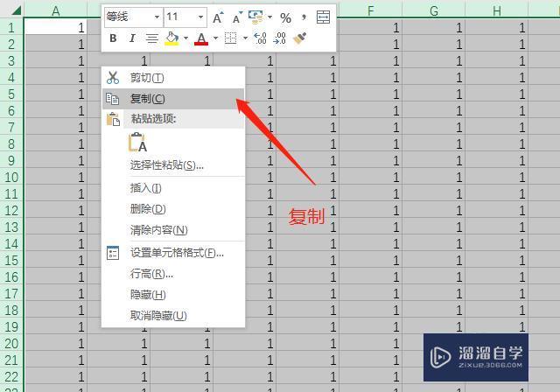Screen dimensions: 560x392
Task: Open 选择性粘贴(S)... dialog
Action: click(173, 165)
